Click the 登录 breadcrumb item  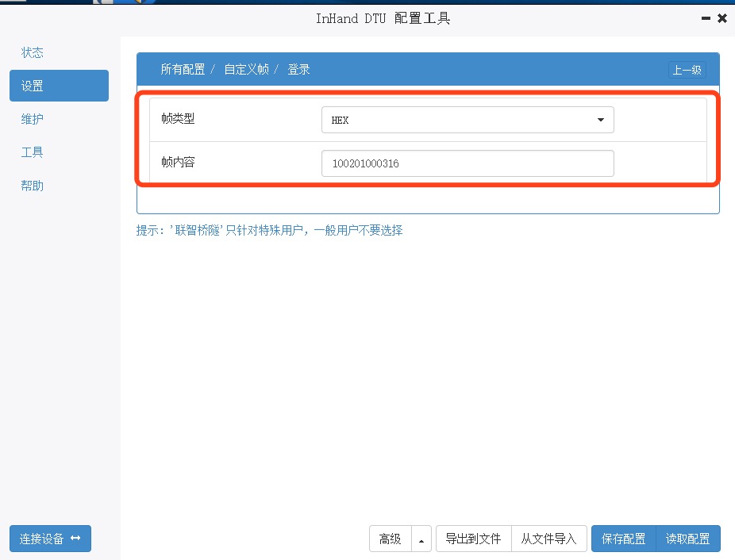298,70
